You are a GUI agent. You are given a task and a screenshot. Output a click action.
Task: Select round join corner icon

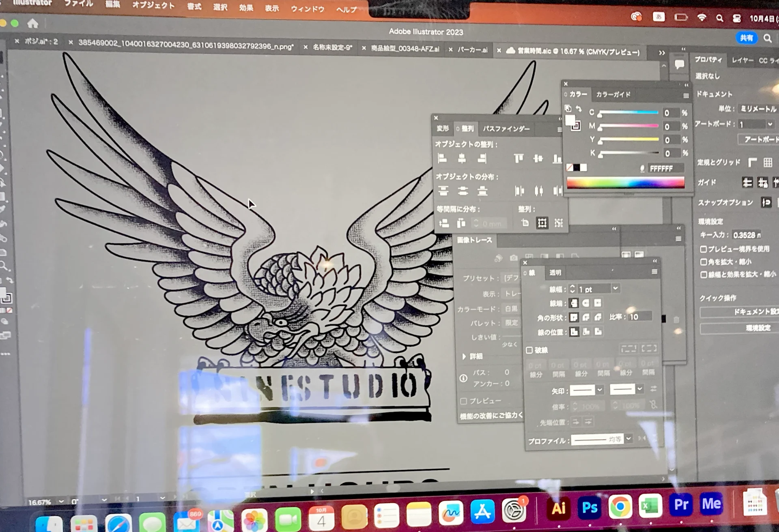(586, 317)
